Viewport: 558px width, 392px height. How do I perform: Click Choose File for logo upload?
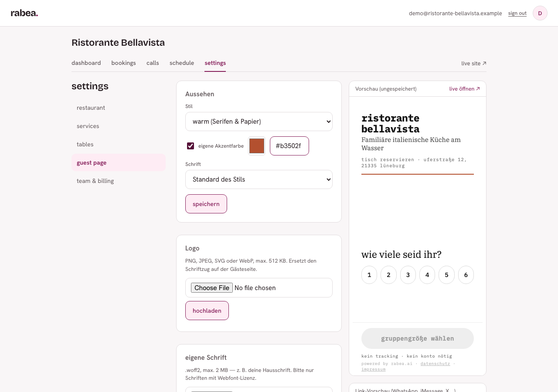212,288
